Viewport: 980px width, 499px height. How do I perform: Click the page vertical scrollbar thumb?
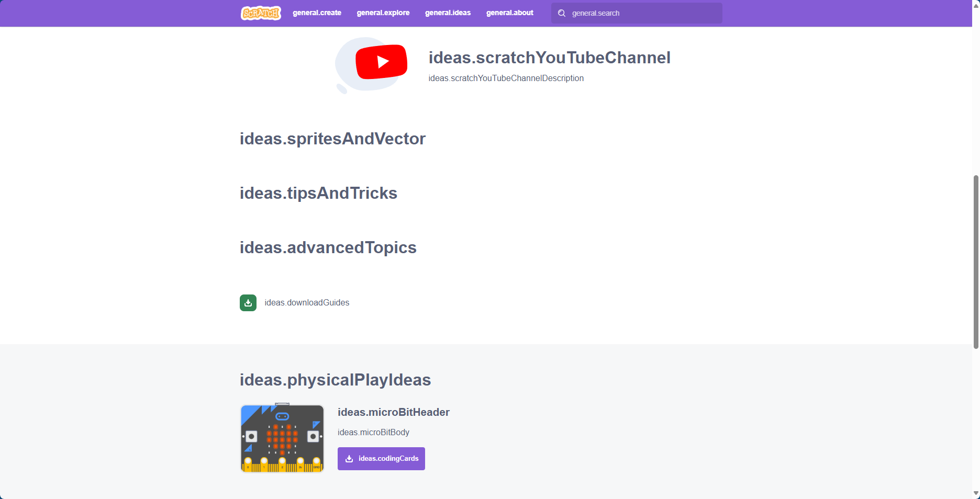[976, 262]
